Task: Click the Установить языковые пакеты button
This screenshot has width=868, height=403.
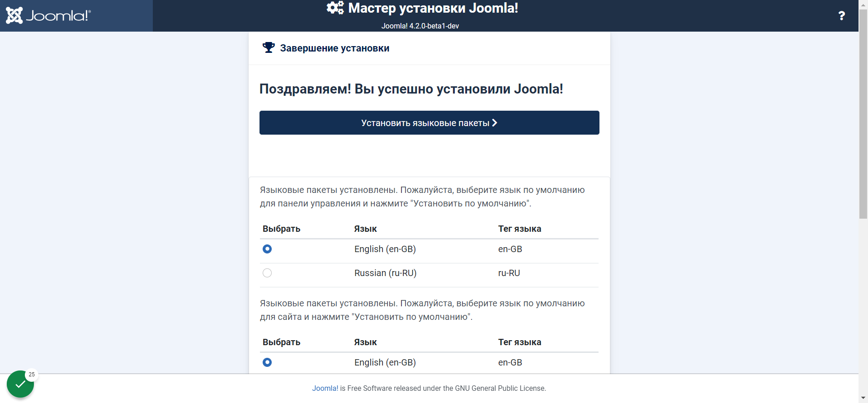Action: [x=429, y=122]
